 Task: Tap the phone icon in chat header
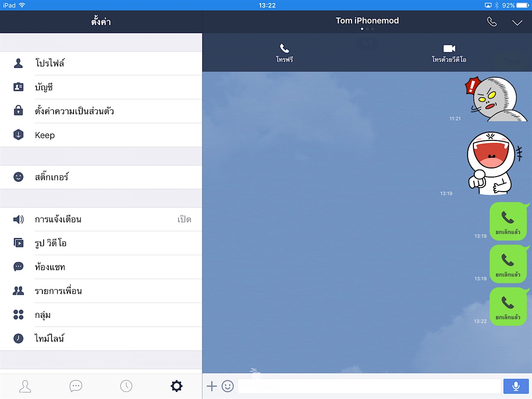pos(492,22)
